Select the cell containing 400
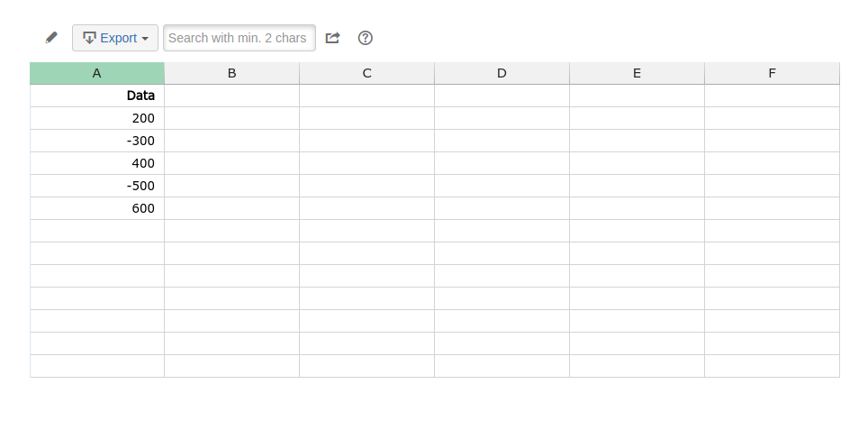This screenshot has height=439, width=868. 97,163
